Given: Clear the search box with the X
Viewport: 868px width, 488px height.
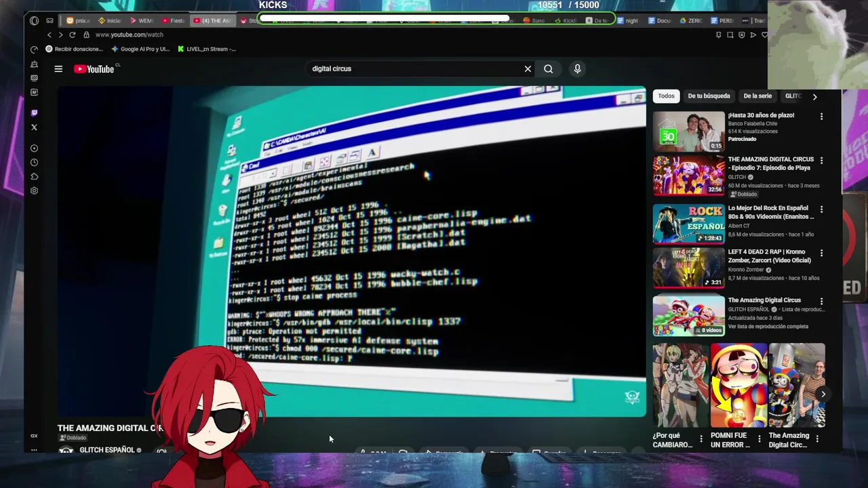Looking at the screenshot, I should point(528,68).
